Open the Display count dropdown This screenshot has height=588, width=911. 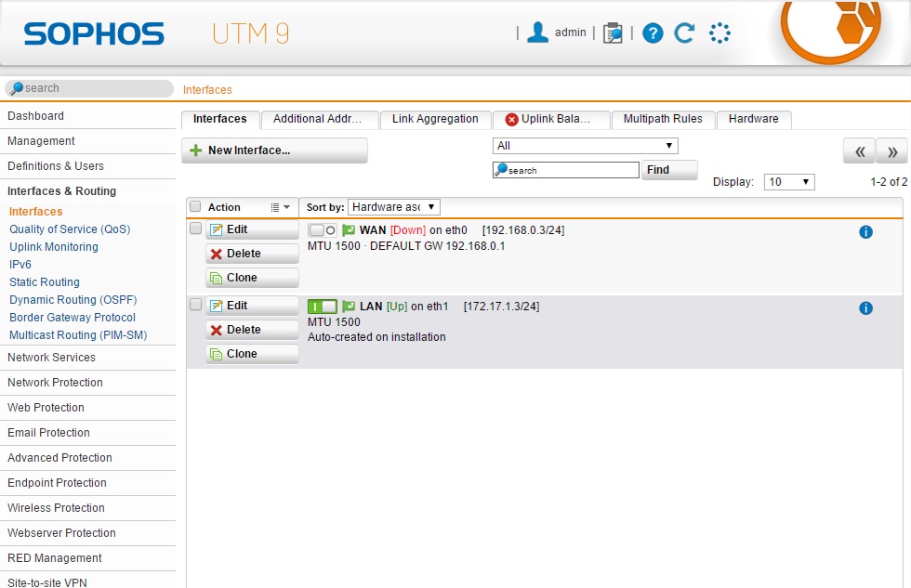click(x=789, y=182)
